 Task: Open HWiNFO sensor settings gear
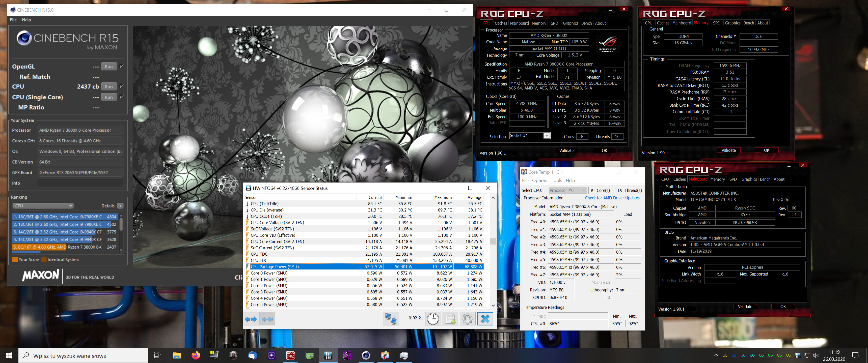[467, 319]
